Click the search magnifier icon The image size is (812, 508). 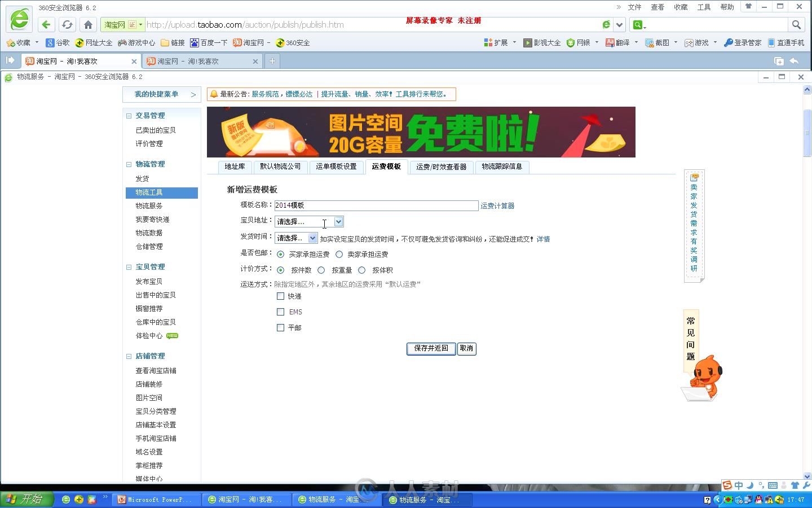pyautogui.click(x=796, y=24)
